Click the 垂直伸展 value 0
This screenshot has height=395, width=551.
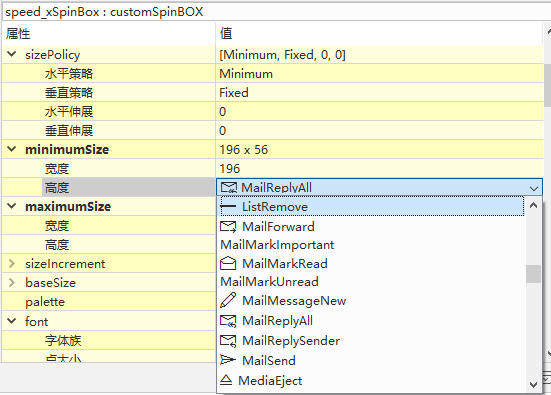[222, 131]
